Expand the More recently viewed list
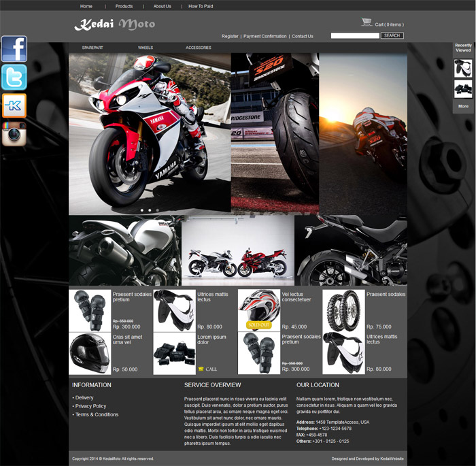 (x=463, y=106)
